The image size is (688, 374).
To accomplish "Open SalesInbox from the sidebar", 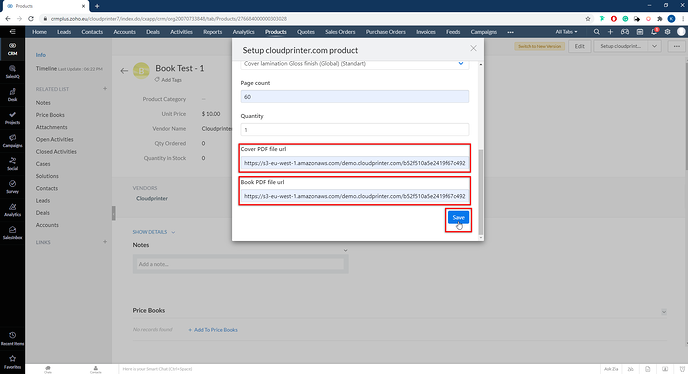I will (x=12, y=233).
